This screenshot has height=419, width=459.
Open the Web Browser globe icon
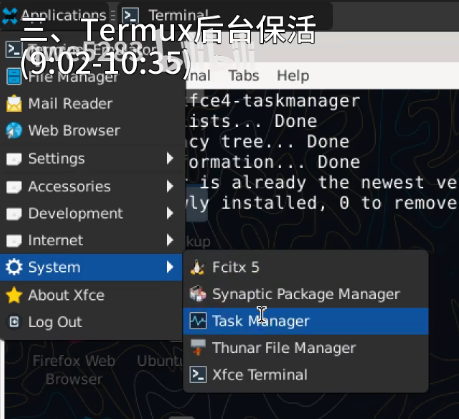click(14, 130)
